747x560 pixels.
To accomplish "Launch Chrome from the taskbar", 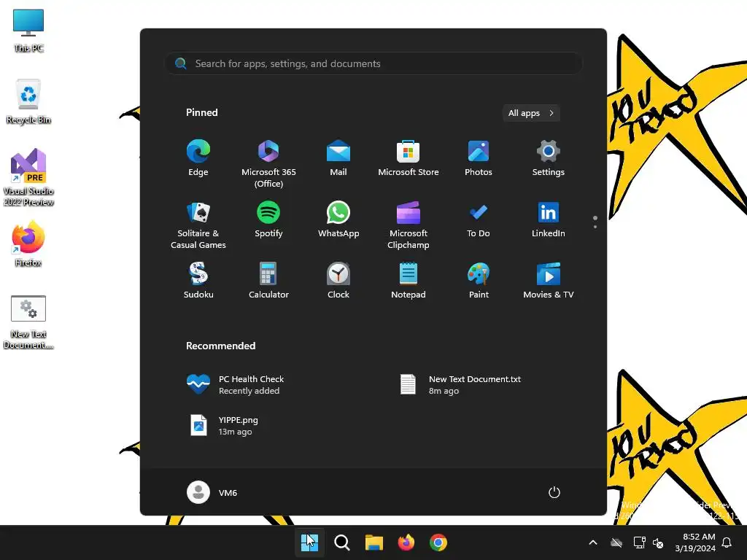I will pos(438,542).
